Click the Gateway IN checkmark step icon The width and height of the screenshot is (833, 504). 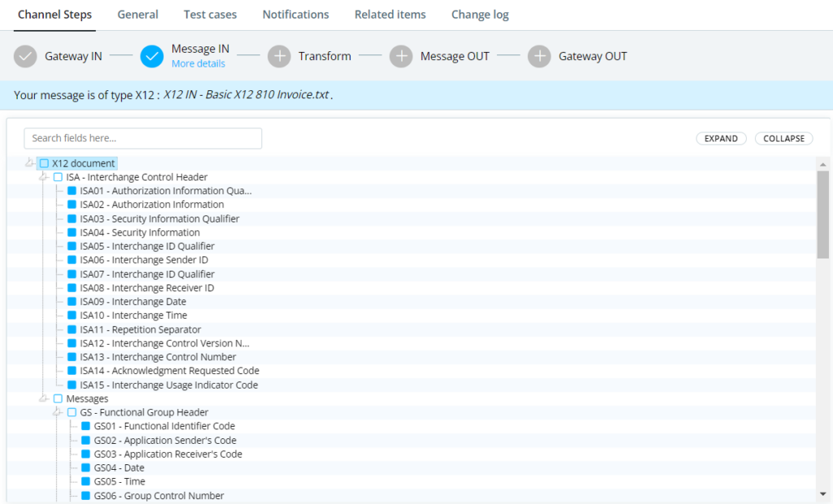[x=25, y=56]
